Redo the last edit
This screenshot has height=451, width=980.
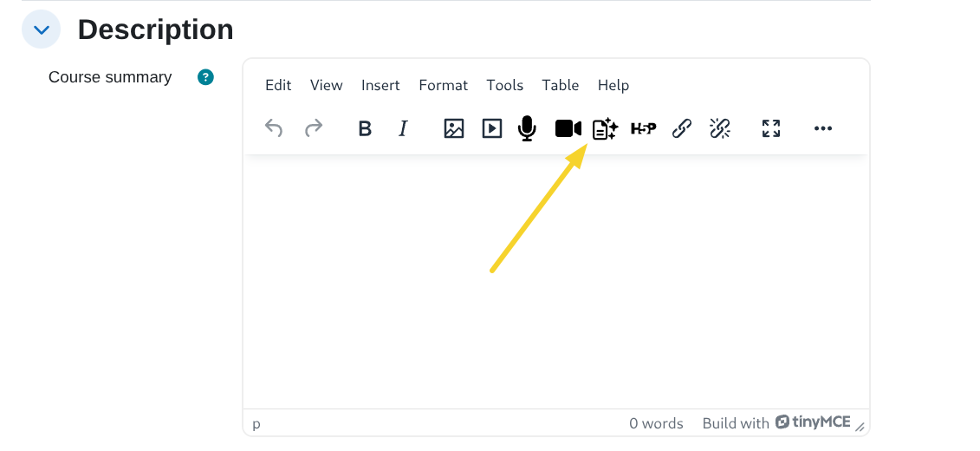click(313, 128)
